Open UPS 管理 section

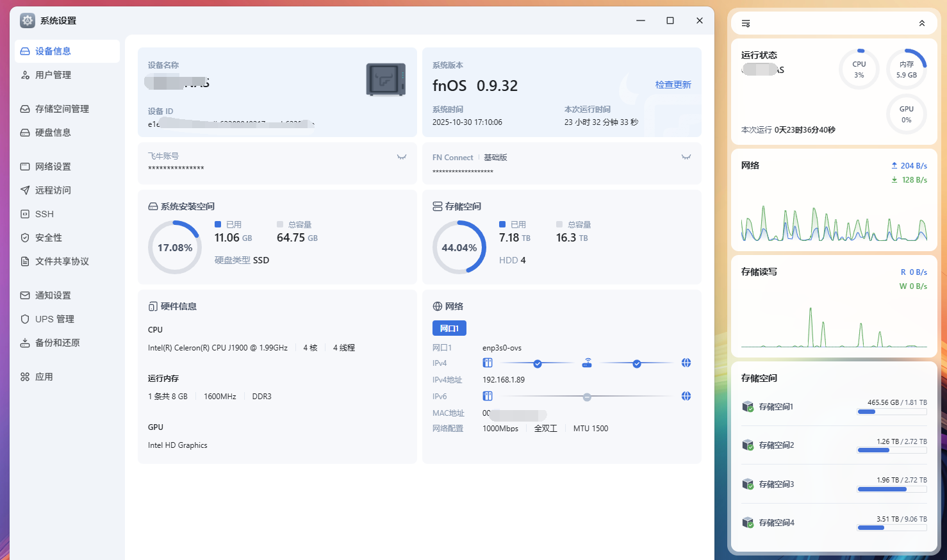pyautogui.click(x=54, y=319)
